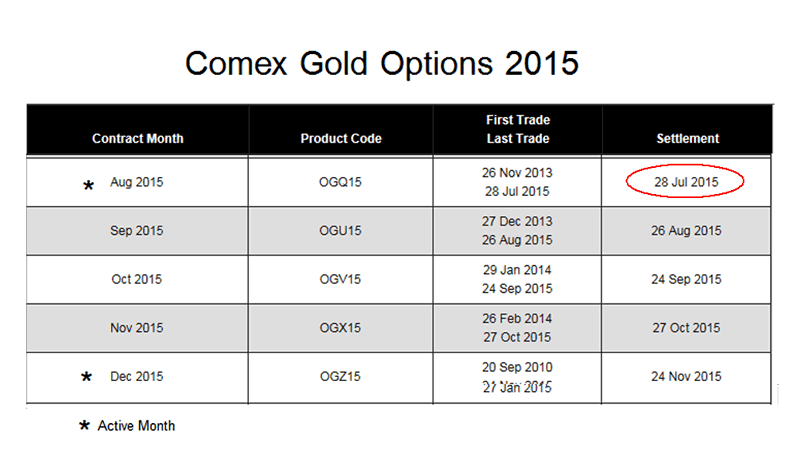Select the Contract Month column header
Viewport: 800px width, 465px height.
(x=138, y=139)
